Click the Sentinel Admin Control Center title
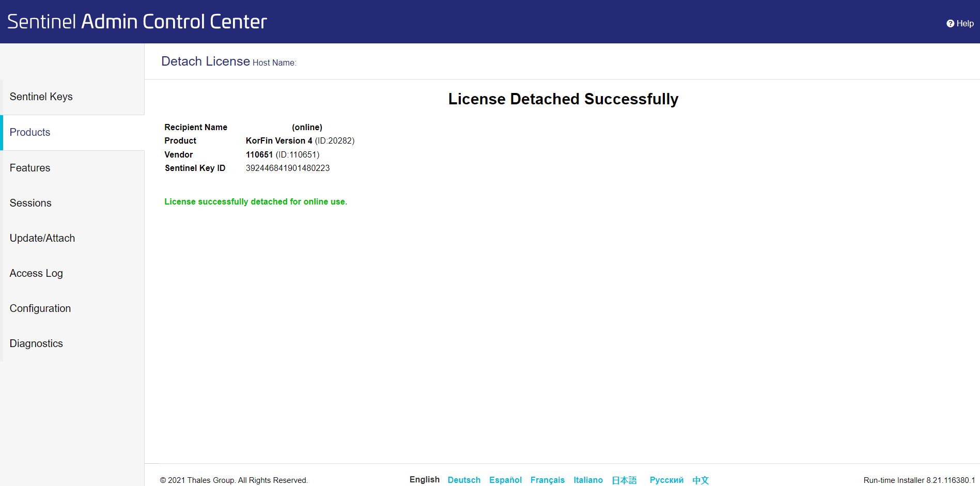 pyautogui.click(x=137, y=22)
